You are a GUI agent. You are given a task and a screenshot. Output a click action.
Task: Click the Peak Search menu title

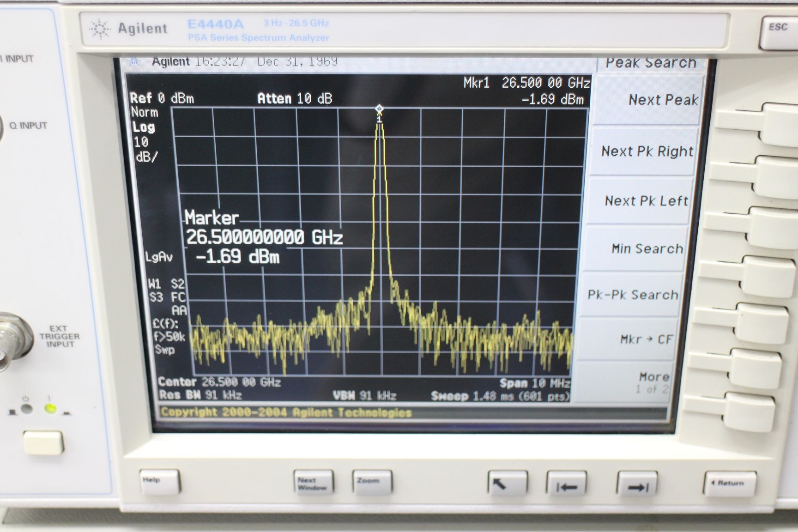click(x=651, y=62)
